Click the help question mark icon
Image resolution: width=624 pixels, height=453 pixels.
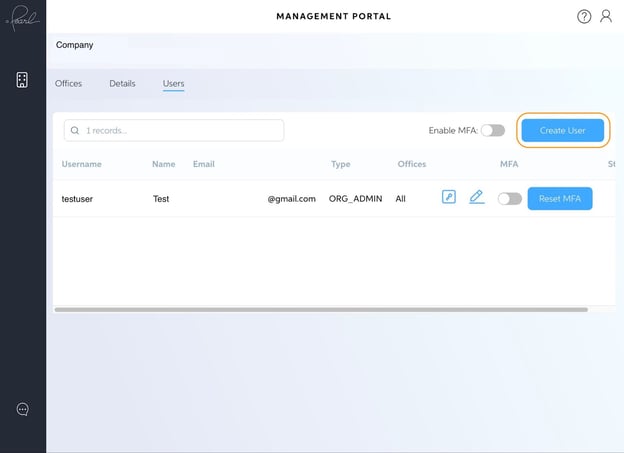coord(584,17)
